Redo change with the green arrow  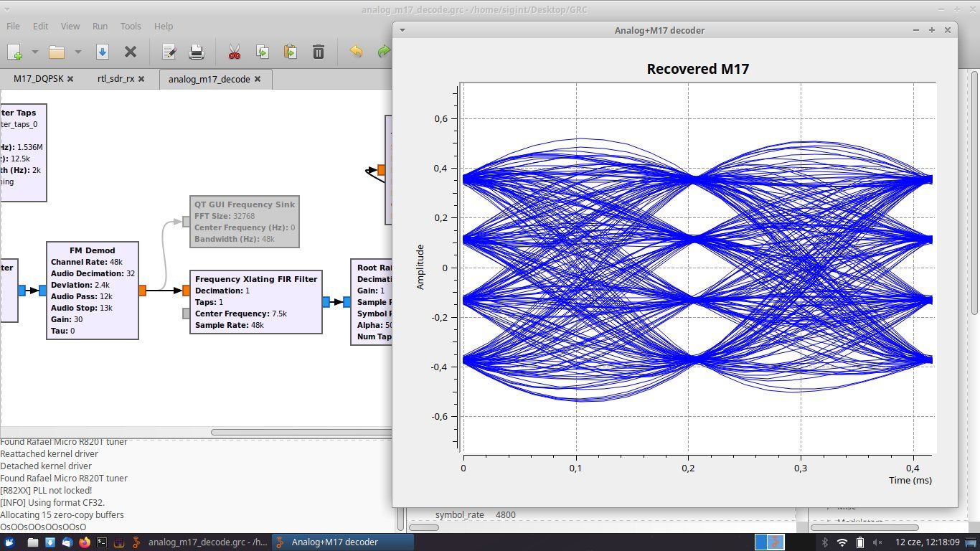click(x=384, y=52)
